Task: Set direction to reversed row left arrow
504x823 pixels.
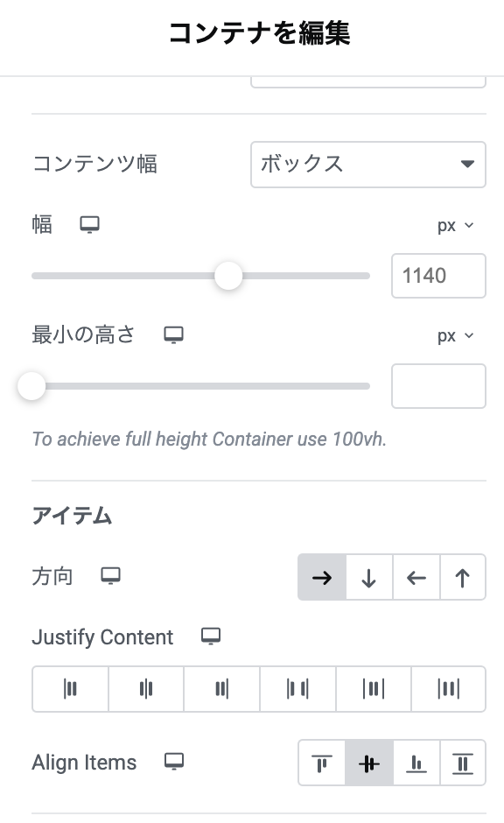Action: (416, 577)
